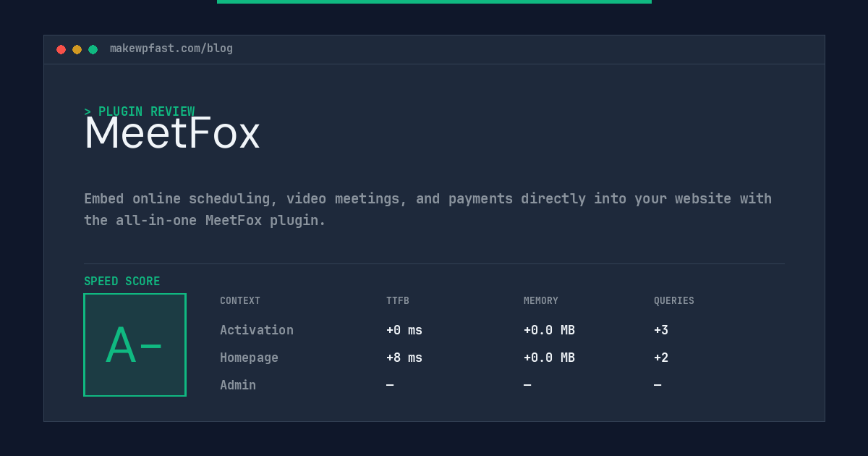Click the Admin TTFB dash value
The image size is (868, 456).
click(390, 385)
